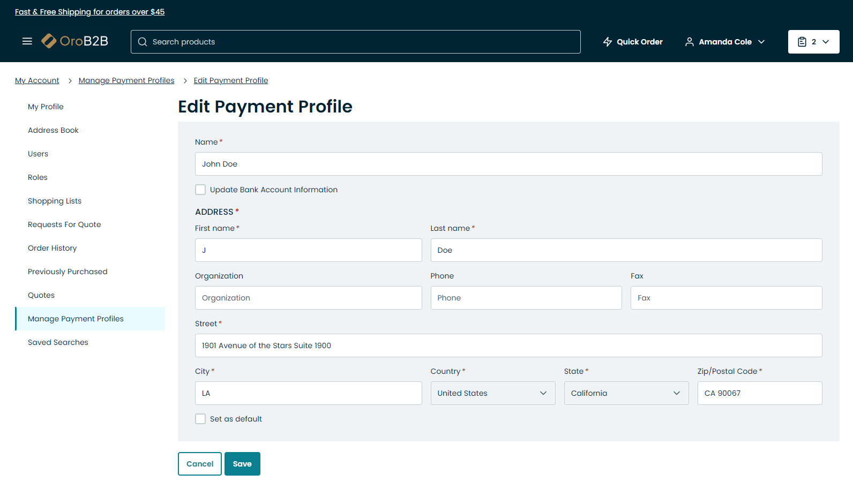Click the search magnifier icon
The width and height of the screenshot is (853, 504).
click(x=143, y=42)
